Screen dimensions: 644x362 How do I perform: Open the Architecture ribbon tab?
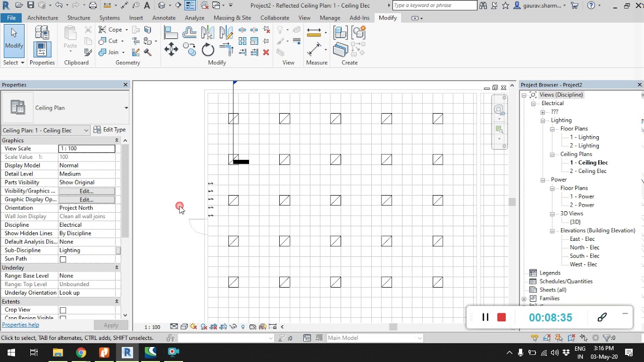point(43,18)
